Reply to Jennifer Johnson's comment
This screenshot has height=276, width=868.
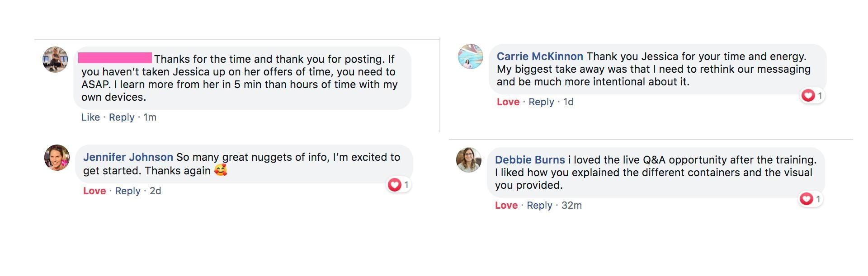pyautogui.click(x=127, y=191)
